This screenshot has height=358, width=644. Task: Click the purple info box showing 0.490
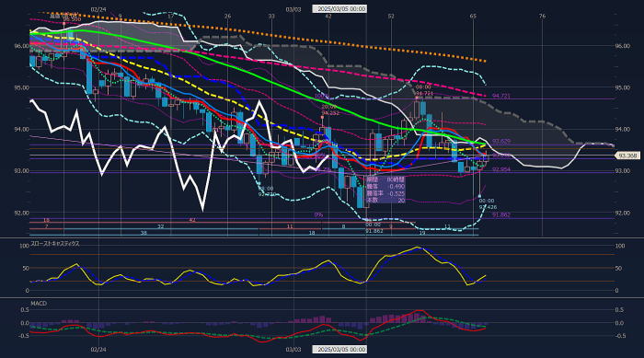point(385,190)
